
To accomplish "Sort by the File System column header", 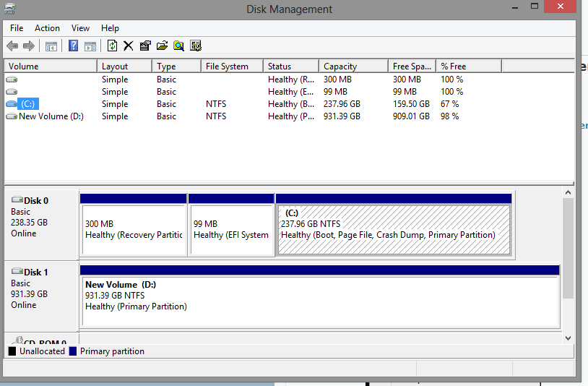I will 232,67.
